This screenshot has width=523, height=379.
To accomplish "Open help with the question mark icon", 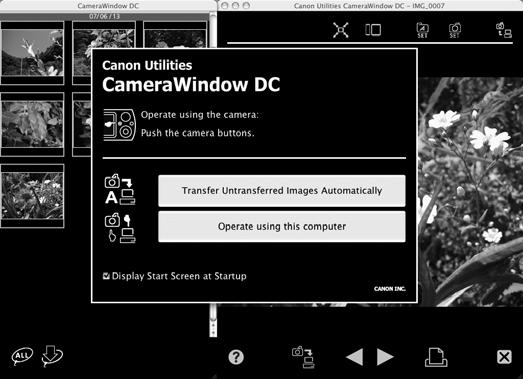I will coord(236,357).
